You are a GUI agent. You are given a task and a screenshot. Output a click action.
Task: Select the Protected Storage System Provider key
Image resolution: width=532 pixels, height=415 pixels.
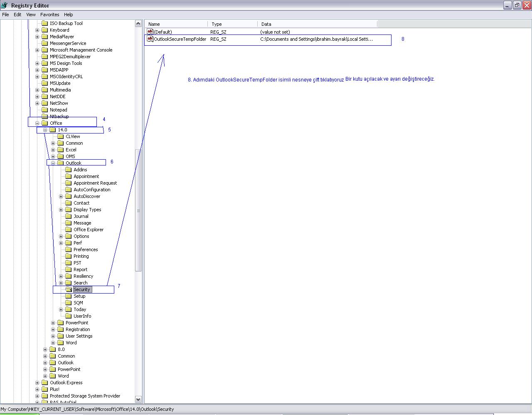pos(85,396)
